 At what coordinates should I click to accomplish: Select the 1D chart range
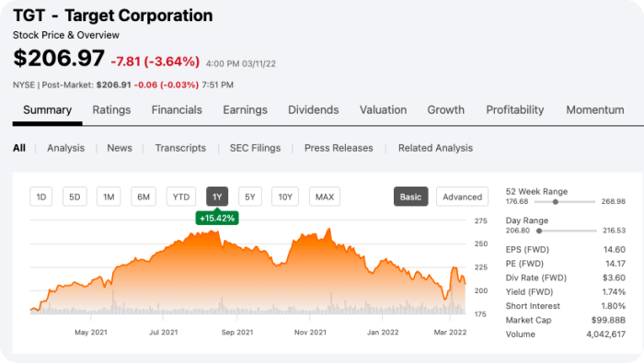41,197
